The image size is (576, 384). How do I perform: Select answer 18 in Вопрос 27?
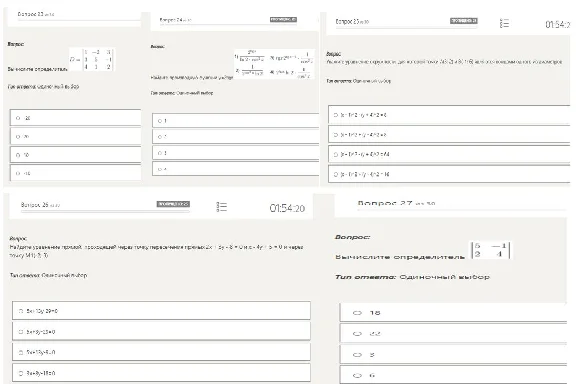[x=453, y=313]
